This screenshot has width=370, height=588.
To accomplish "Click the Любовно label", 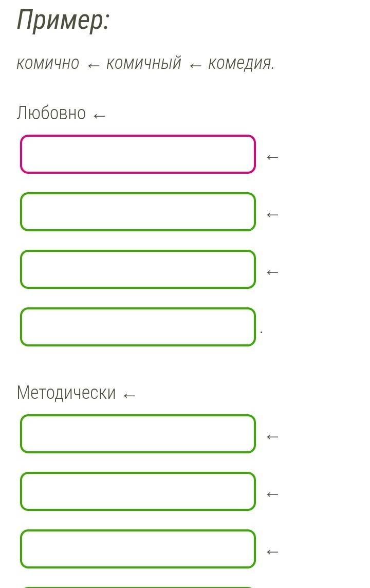I will point(51,113).
